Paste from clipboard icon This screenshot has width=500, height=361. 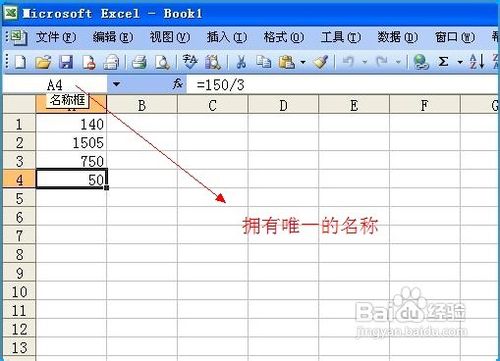287,62
